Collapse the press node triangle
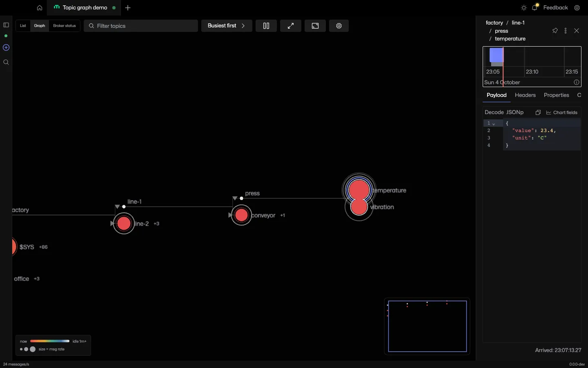Screen dimensions: 588x368 [235, 198]
